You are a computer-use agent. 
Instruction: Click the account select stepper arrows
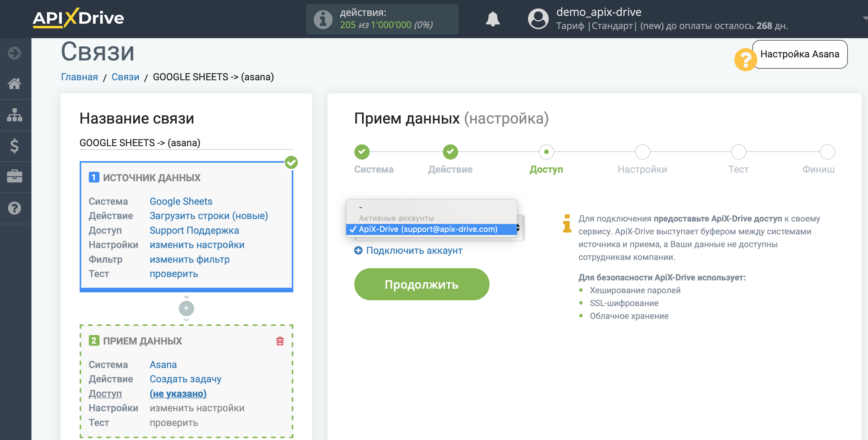pos(519,228)
